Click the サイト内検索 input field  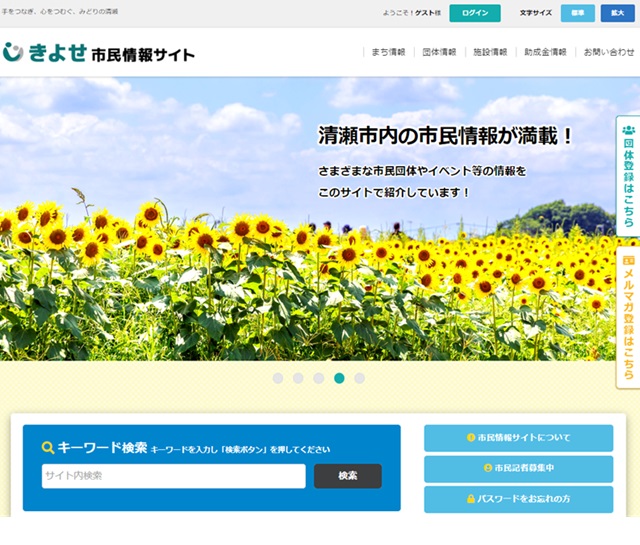[x=173, y=476]
